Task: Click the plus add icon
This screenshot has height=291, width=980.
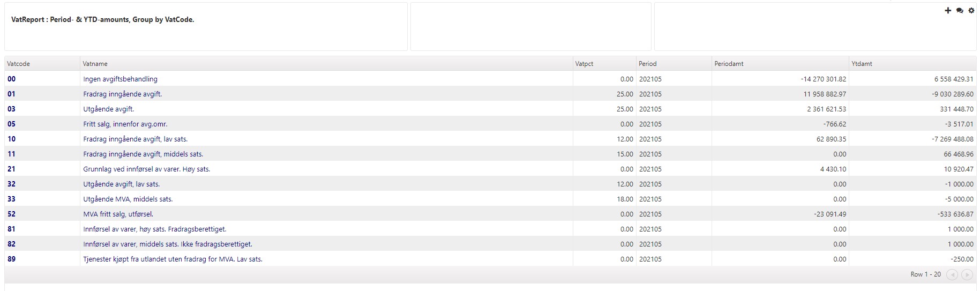Action: (x=948, y=11)
